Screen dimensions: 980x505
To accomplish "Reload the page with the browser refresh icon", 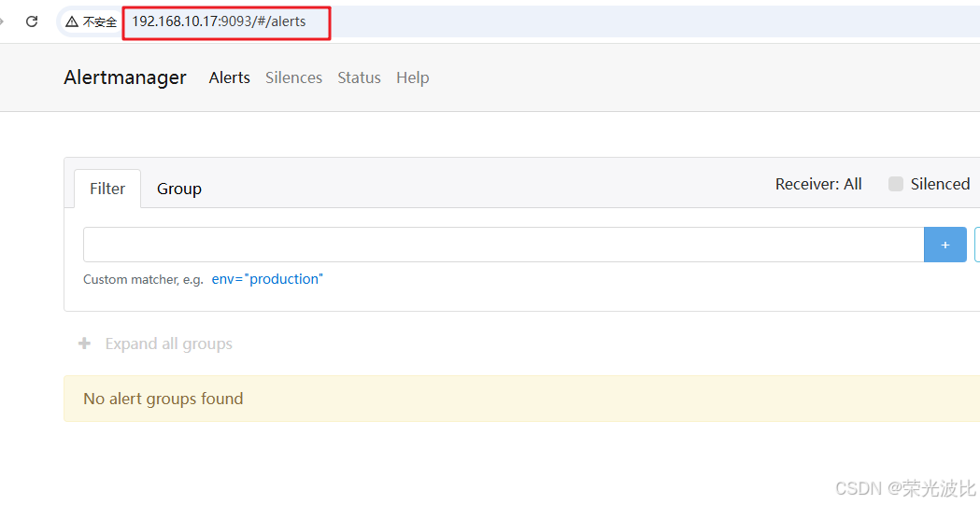I will pos(32,21).
